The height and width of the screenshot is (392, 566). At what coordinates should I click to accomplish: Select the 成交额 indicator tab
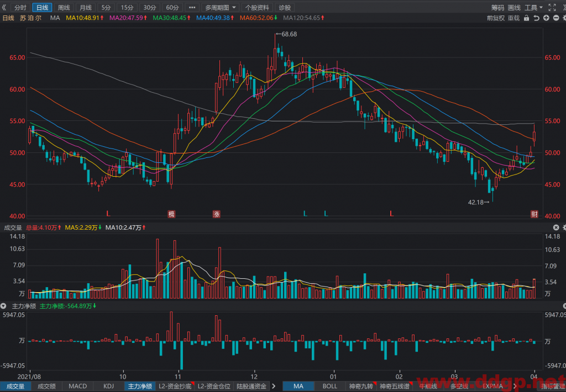pyautogui.click(x=46, y=386)
